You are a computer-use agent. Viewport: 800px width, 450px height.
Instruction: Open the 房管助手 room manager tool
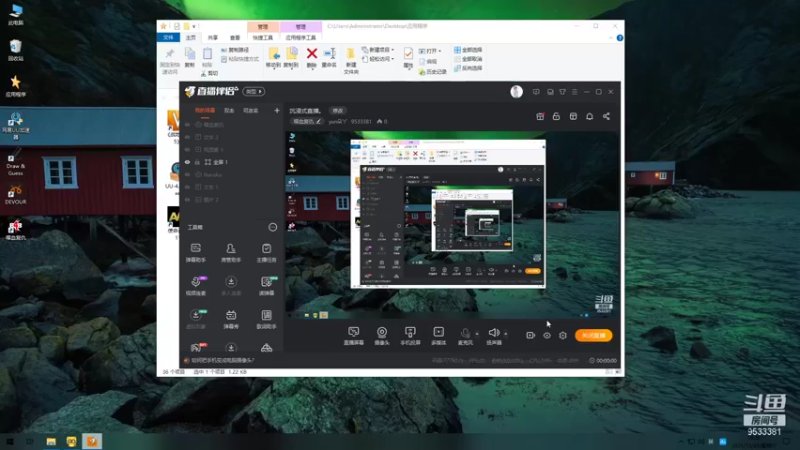point(231,253)
